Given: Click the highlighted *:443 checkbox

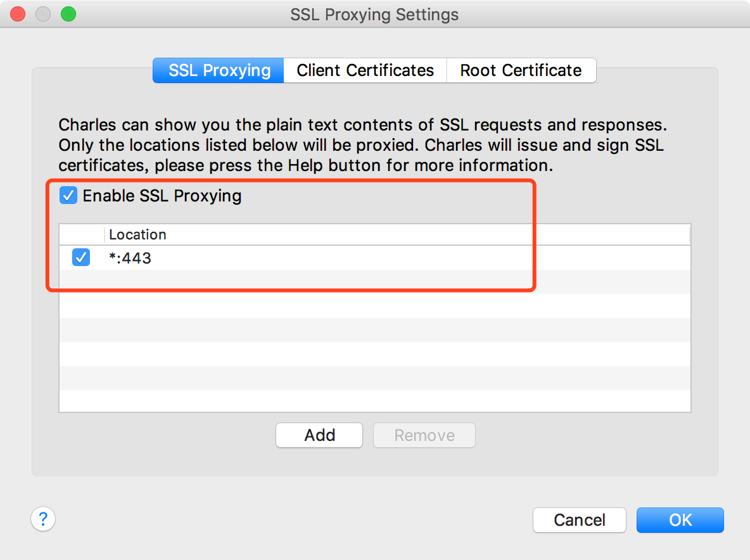Looking at the screenshot, I should (x=80, y=257).
